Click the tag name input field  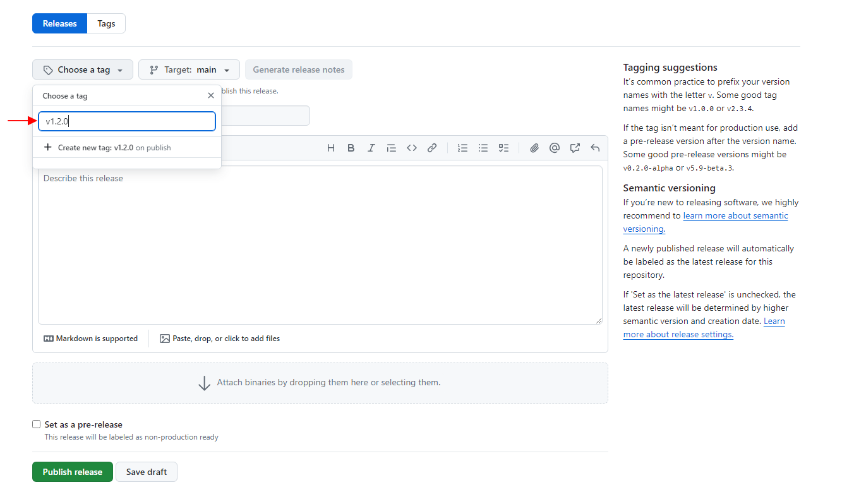[x=127, y=121]
